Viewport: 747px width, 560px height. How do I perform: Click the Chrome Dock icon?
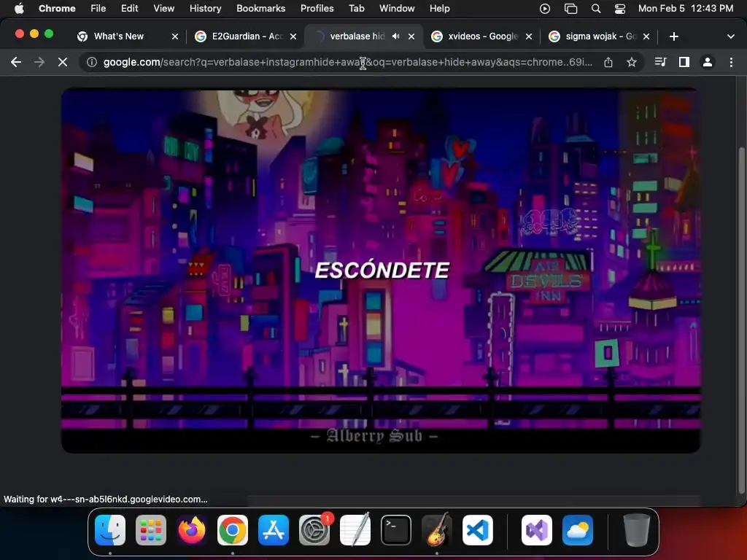233,530
